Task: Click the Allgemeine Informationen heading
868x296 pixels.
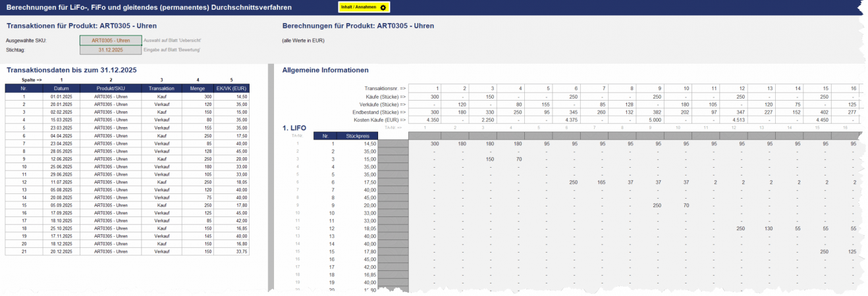Action: (x=325, y=70)
